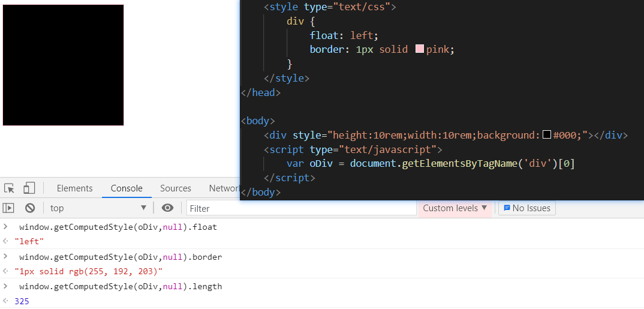Click the opening style type="text/css" tag
Screen dimensions: 644x309
click(330, 7)
